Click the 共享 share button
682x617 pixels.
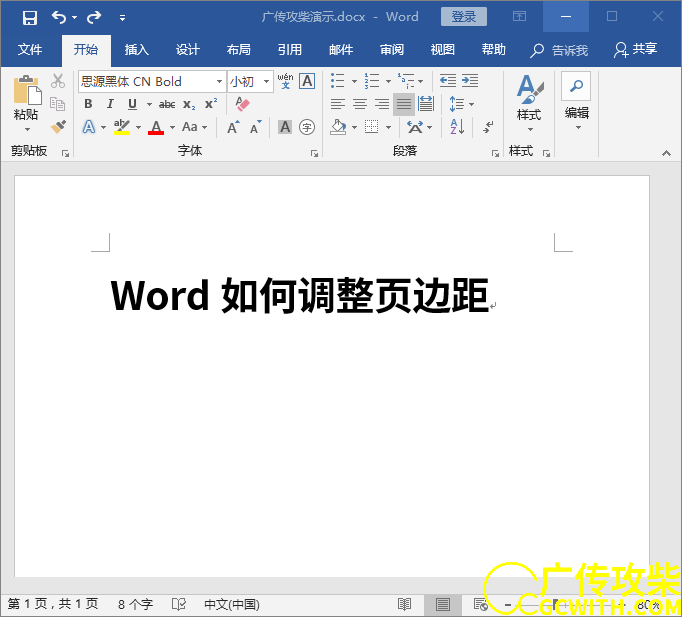[x=635, y=50]
